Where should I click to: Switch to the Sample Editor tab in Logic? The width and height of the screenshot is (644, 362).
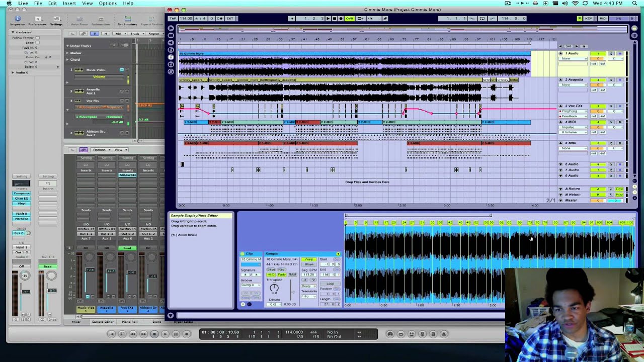(102, 322)
